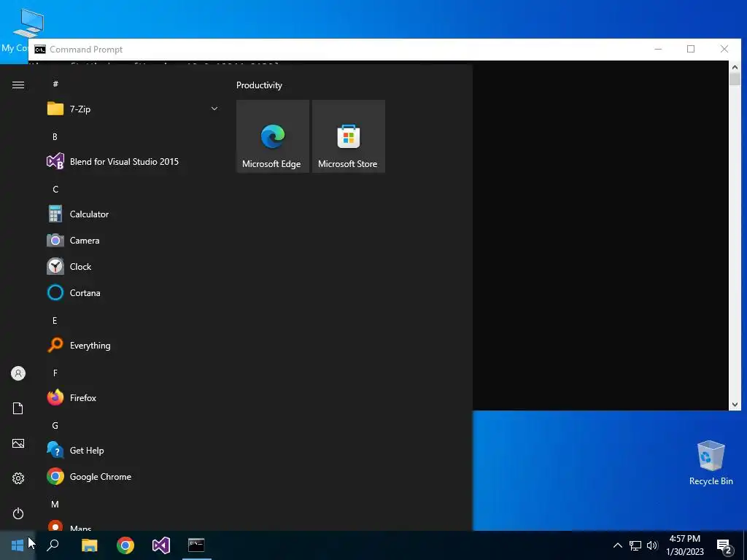
Task: Launch Google Chrome from the app list
Action: pos(133,477)
